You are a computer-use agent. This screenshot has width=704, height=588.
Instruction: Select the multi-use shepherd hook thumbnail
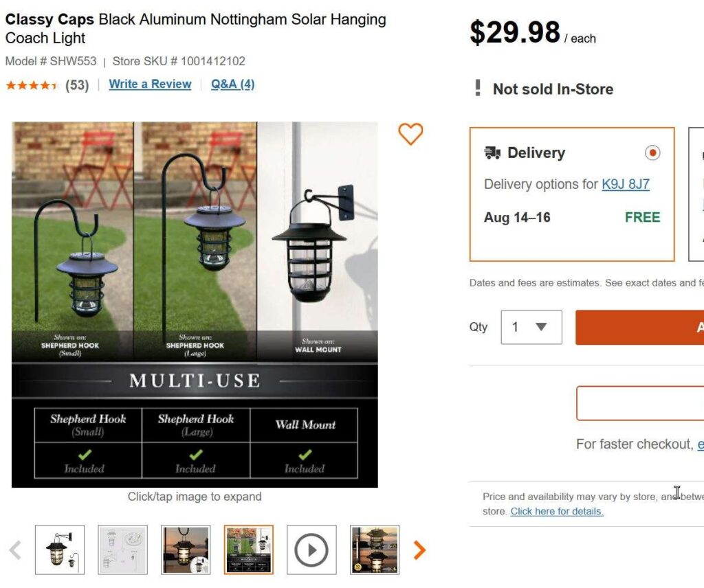pos(248,550)
